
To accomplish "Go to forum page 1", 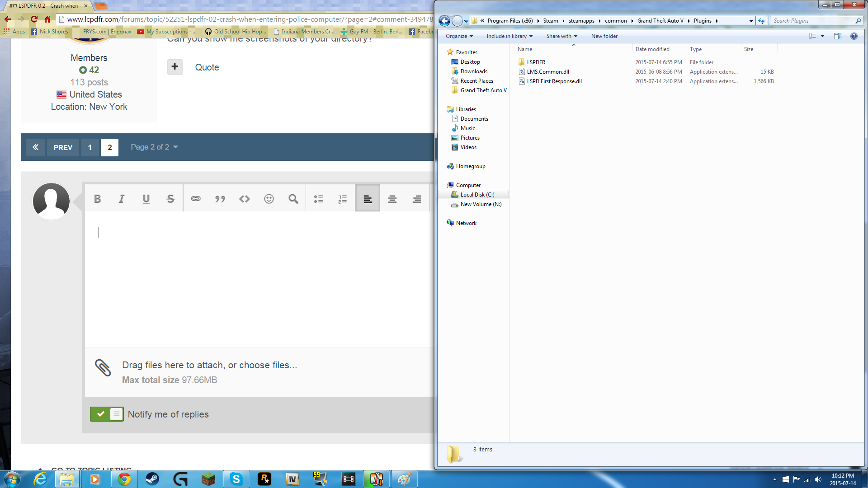I will (x=90, y=147).
